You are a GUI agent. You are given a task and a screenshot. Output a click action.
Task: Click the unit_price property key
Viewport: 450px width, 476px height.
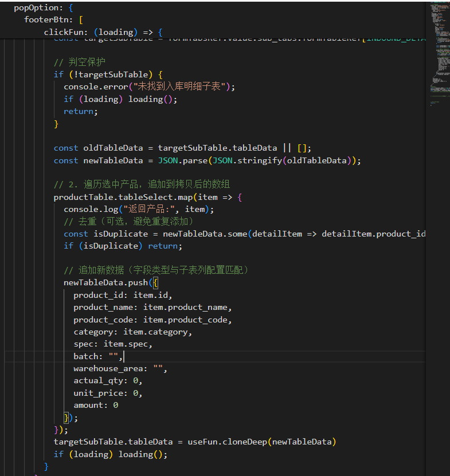click(x=97, y=393)
